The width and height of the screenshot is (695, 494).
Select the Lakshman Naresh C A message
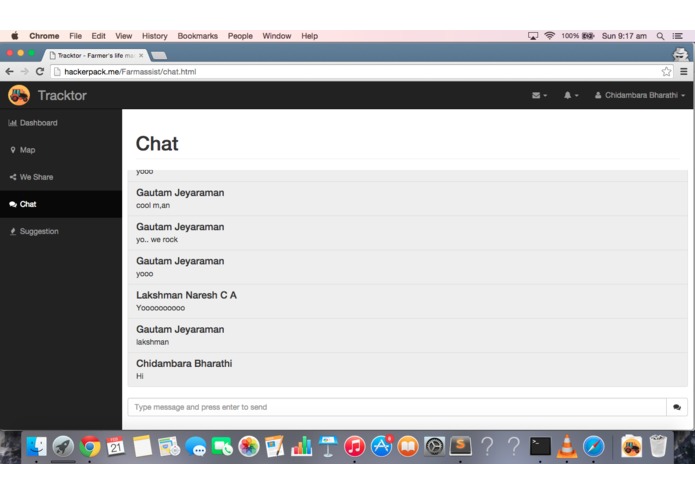pos(407,301)
